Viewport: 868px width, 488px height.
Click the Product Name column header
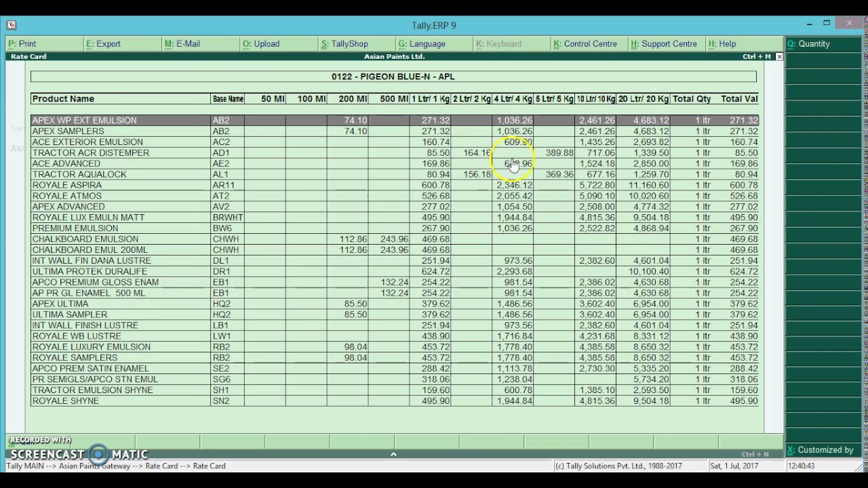point(63,99)
